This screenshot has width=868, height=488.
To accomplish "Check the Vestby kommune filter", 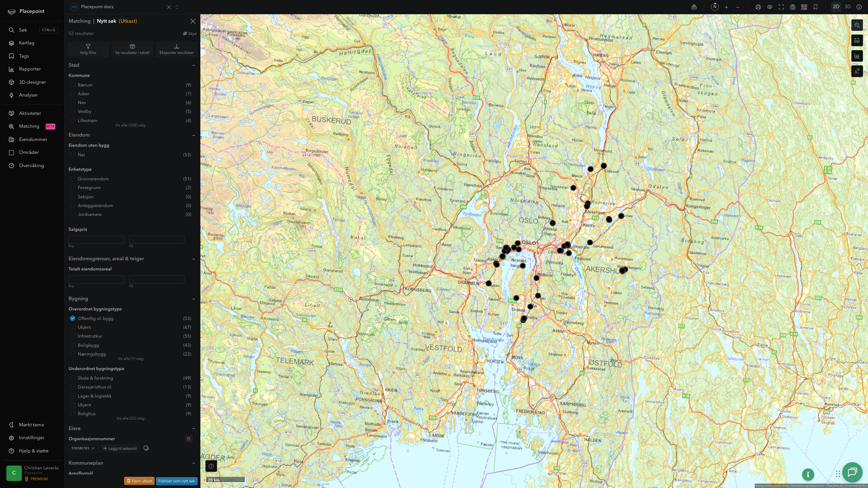I will point(72,111).
